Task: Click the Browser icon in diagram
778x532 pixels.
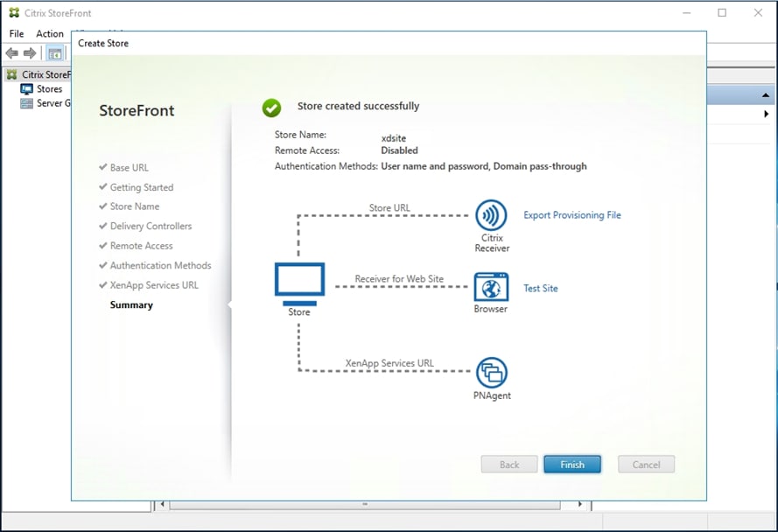Action: [x=491, y=287]
